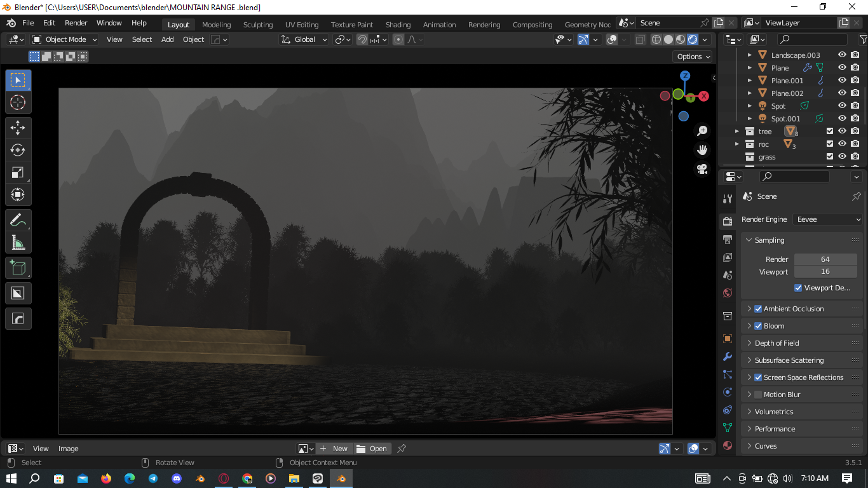Switch to the Shading workspace tab
This screenshot has height=488, width=868.
pos(398,25)
